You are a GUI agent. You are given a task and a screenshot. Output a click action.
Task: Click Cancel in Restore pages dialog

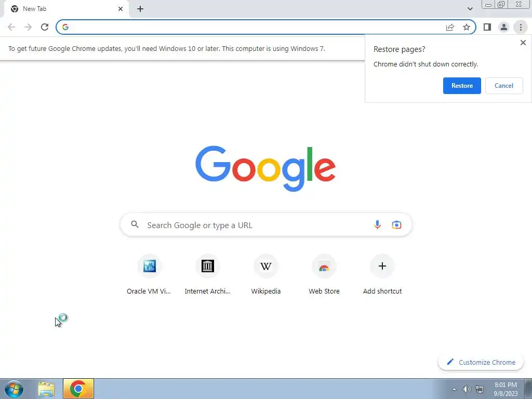click(x=504, y=86)
